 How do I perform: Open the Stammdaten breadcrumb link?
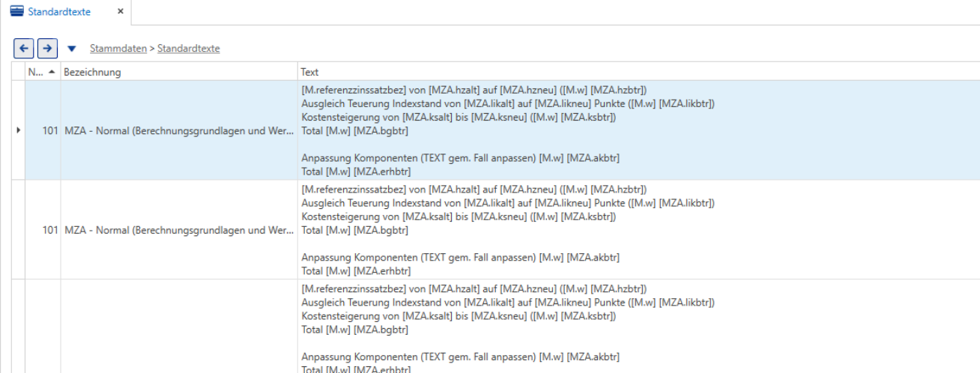[x=118, y=49]
